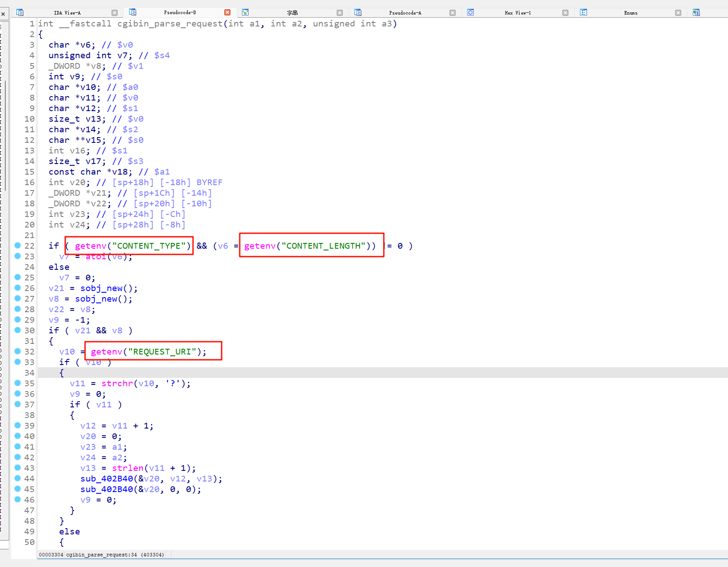728x567 pixels.
Task: Click the highlighted line 34 opening brace
Action: pos(62,373)
